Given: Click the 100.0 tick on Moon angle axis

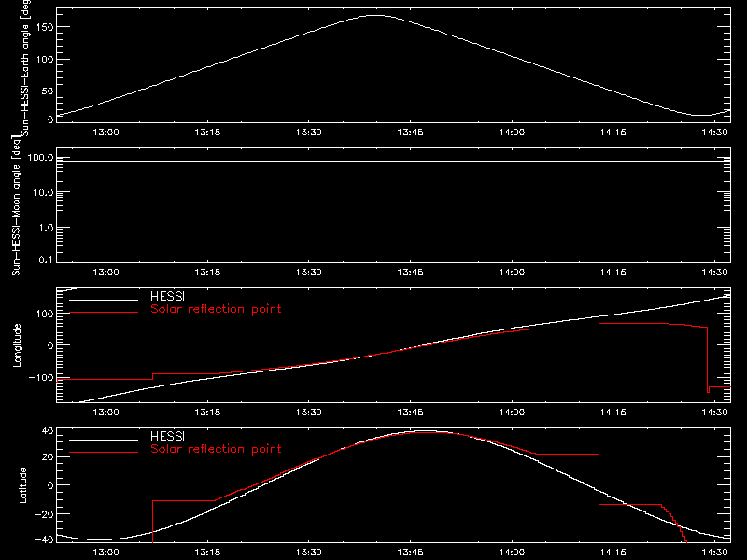Looking at the screenshot, I should pyautogui.click(x=40, y=158).
